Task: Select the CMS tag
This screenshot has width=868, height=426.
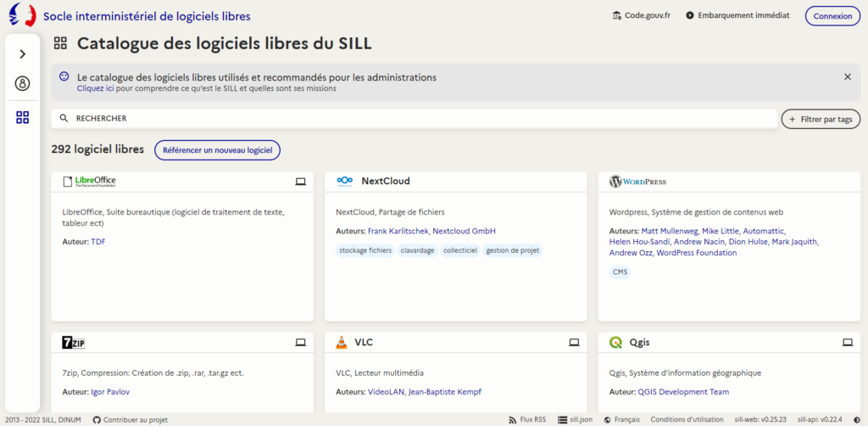Action: tap(620, 272)
